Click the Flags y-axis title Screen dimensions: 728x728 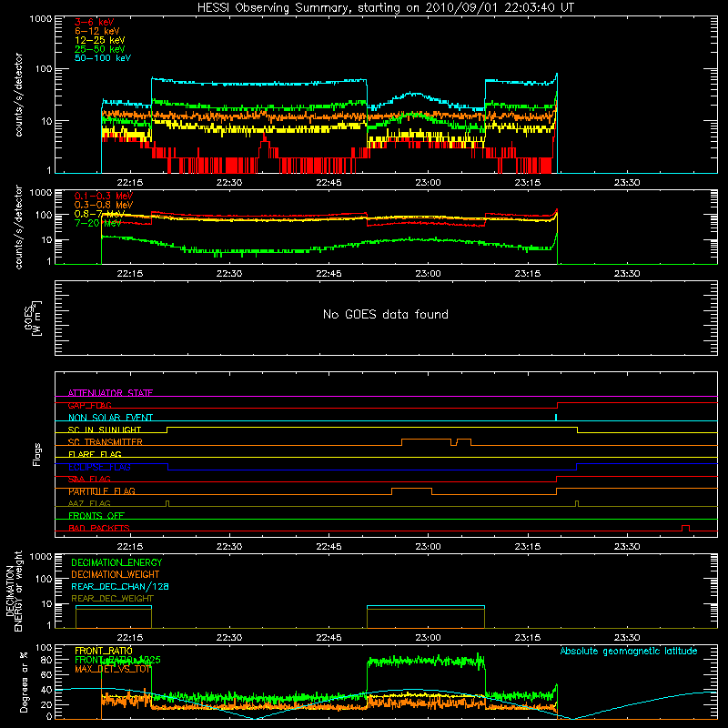tap(37, 454)
